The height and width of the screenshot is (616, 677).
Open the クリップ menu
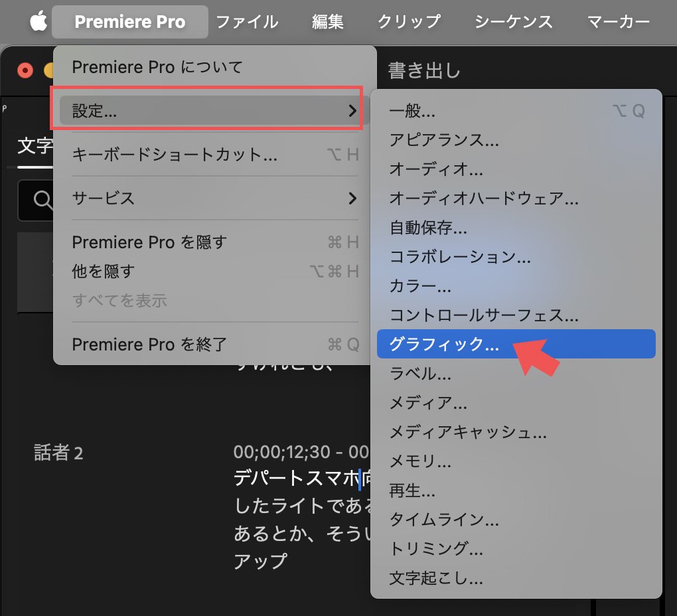[x=409, y=22]
